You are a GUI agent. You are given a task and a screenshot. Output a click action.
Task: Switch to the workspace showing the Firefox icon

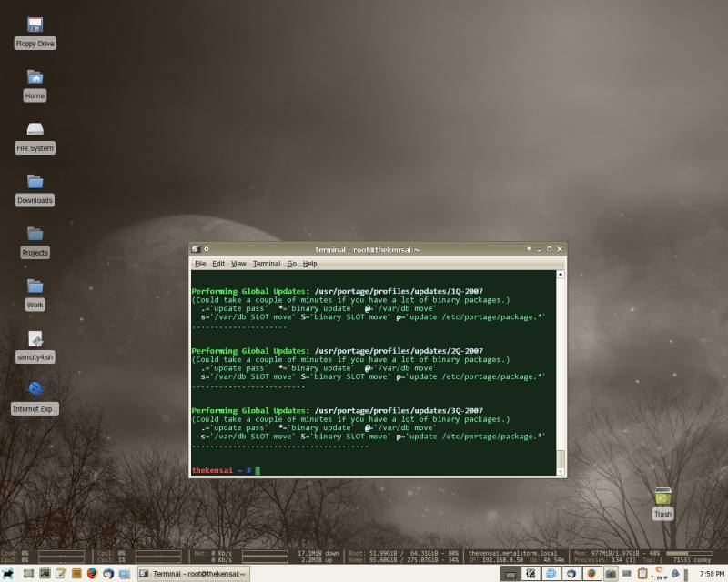point(592,574)
